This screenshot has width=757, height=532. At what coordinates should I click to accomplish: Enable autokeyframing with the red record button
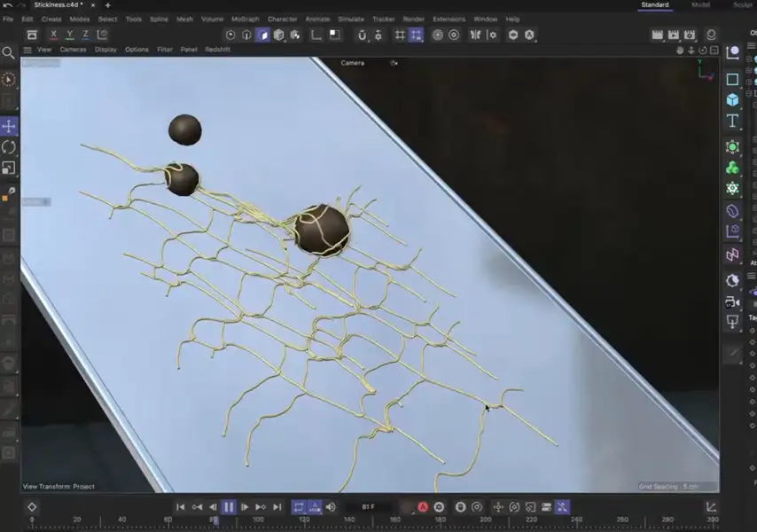point(423,507)
